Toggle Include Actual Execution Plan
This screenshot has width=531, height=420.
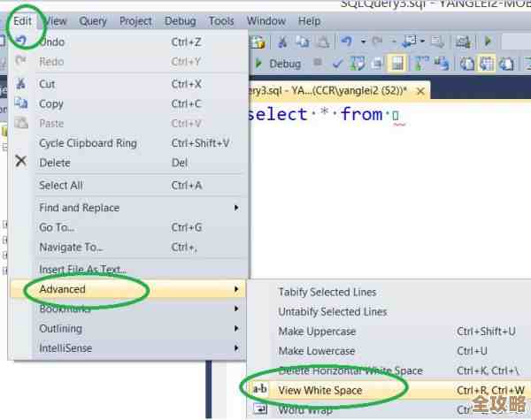coord(421,64)
